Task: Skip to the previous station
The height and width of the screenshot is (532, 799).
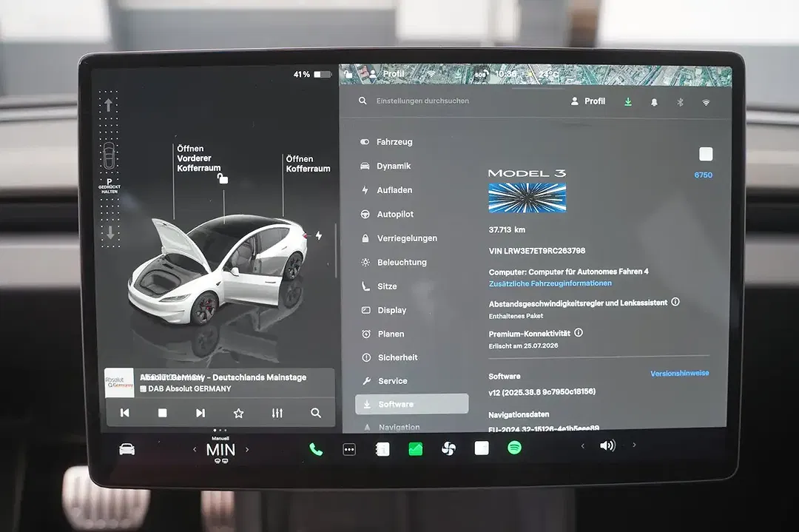Action: (x=125, y=413)
